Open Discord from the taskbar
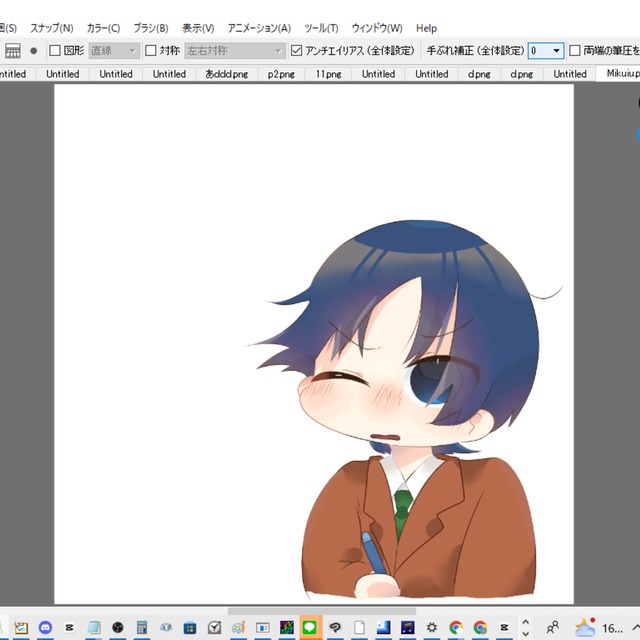 click(x=45, y=628)
